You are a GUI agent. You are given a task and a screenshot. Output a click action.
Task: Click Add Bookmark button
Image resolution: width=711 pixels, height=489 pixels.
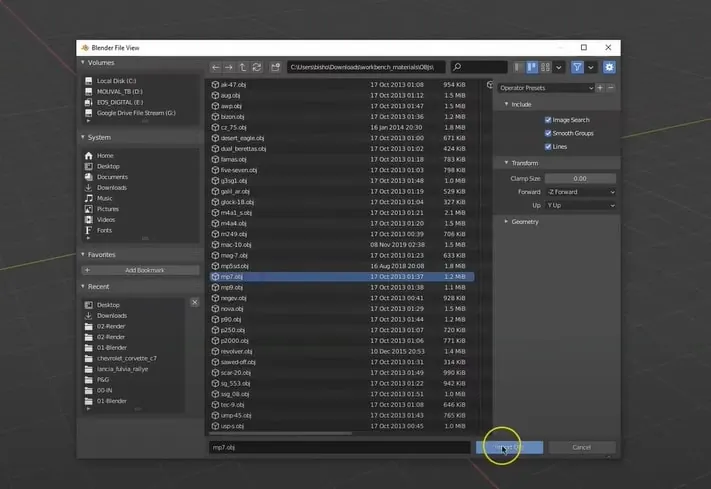point(140,270)
